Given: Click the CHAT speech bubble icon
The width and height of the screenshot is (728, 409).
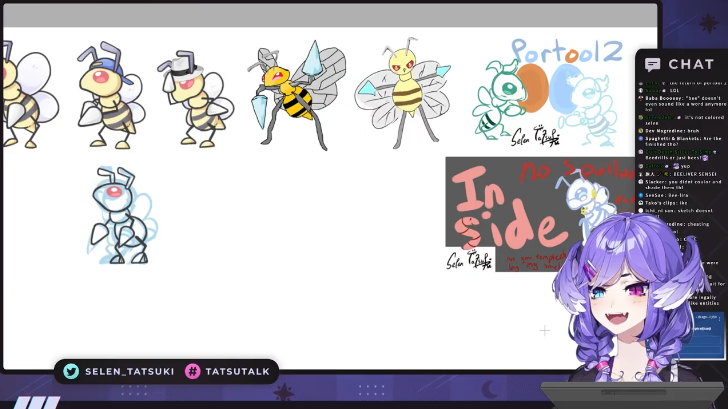Looking at the screenshot, I should [x=652, y=64].
